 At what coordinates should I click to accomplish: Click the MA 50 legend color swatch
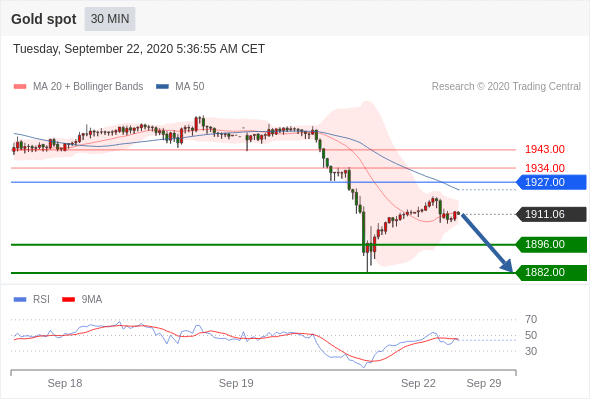[x=162, y=87]
